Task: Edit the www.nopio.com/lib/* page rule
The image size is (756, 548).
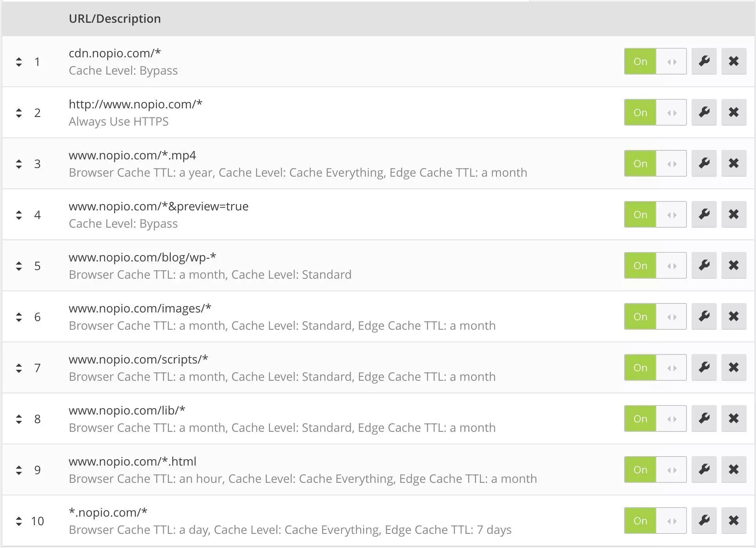Action: [704, 418]
